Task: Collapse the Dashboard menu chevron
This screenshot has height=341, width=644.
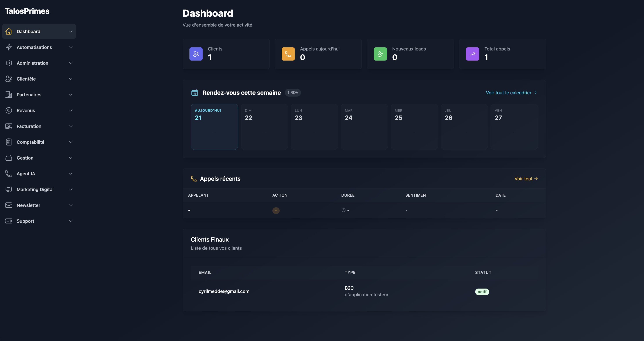Action: pyautogui.click(x=70, y=31)
